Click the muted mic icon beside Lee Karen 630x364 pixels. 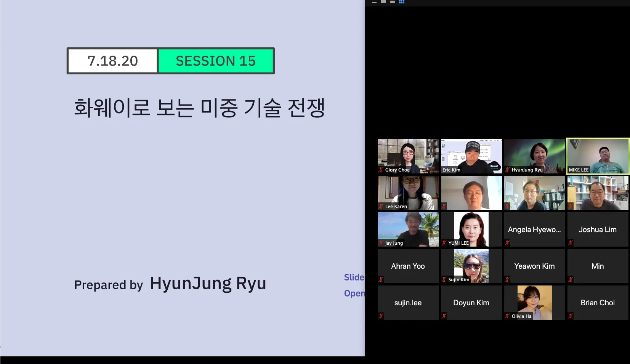[x=381, y=206]
